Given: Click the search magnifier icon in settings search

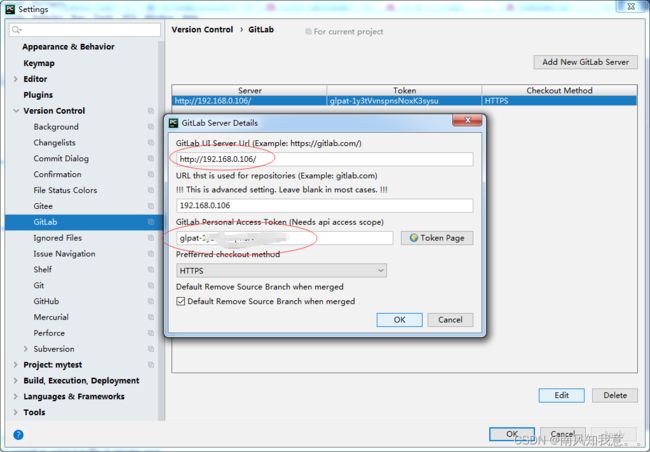Looking at the screenshot, I should pyautogui.click(x=16, y=29).
